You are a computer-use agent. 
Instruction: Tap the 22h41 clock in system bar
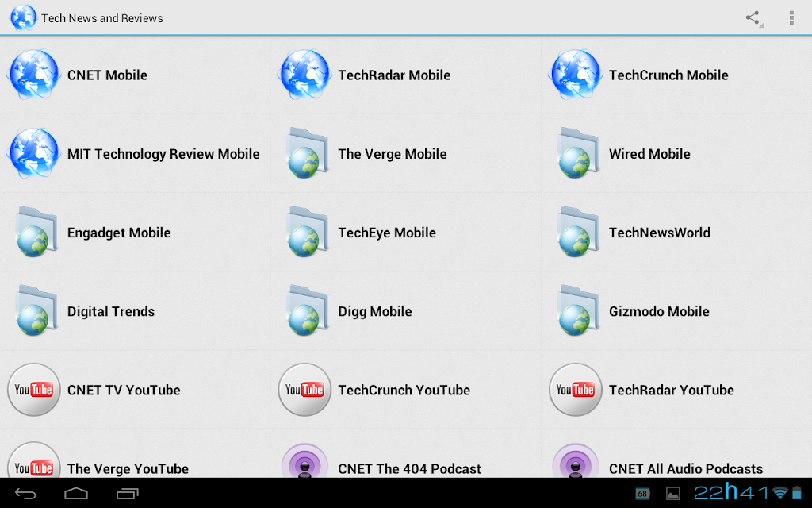pyautogui.click(x=731, y=492)
